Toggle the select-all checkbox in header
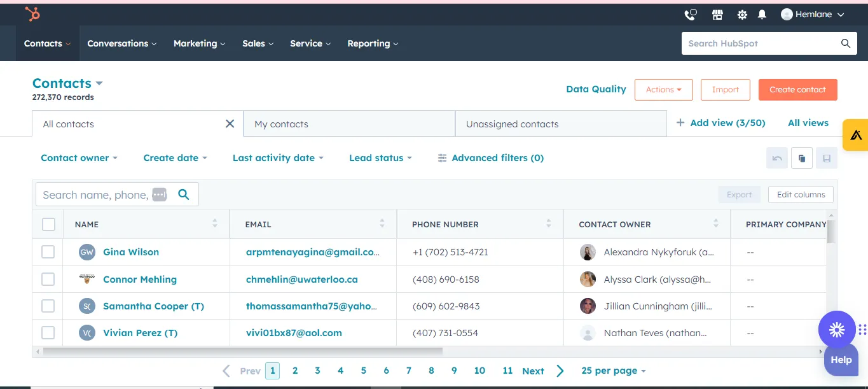Image resolution: width=868 pixels, height=389 pixels. point(48,224)
